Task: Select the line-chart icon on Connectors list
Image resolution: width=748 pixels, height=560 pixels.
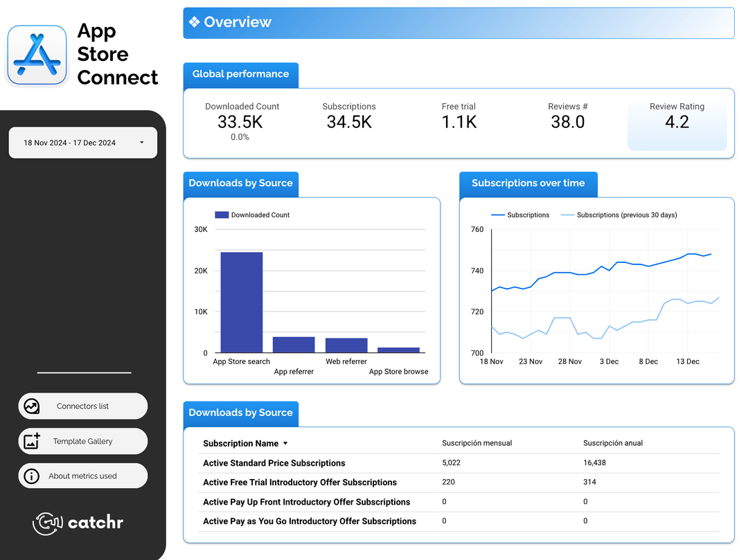Action: click(x=32, y=406)
